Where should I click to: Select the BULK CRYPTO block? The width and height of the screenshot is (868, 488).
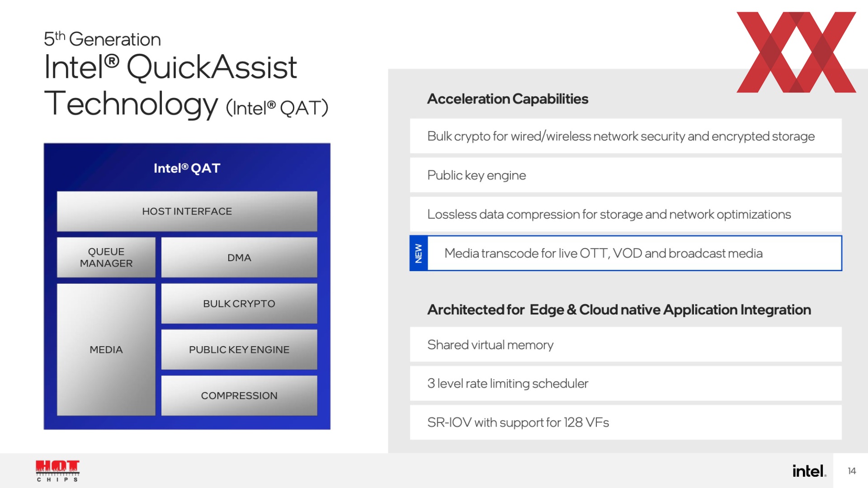(x=239, y=303)
